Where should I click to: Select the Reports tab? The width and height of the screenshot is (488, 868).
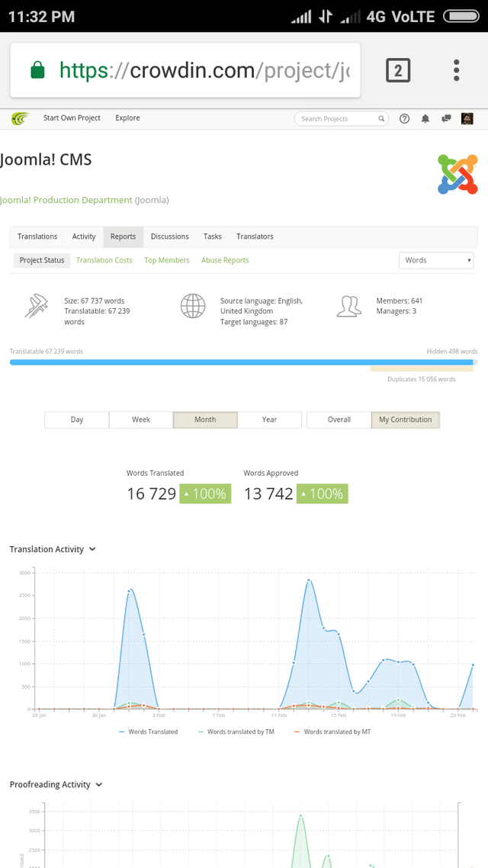123,236
